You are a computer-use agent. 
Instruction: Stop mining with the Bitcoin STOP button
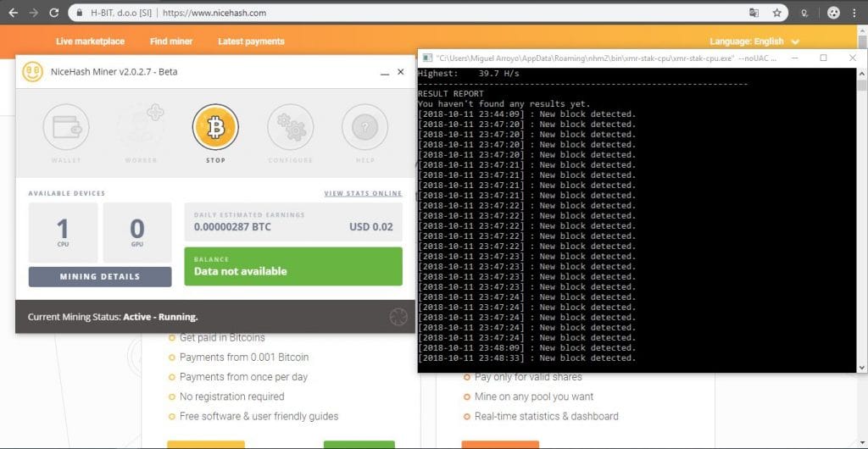[215, 127]
